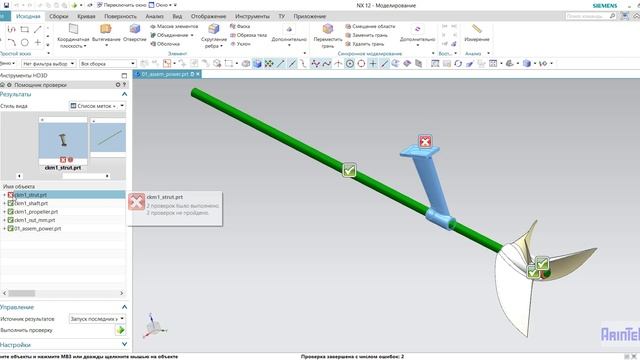
Task: Switch to the Инструменты ribbon tab
Action: point(252,16)
